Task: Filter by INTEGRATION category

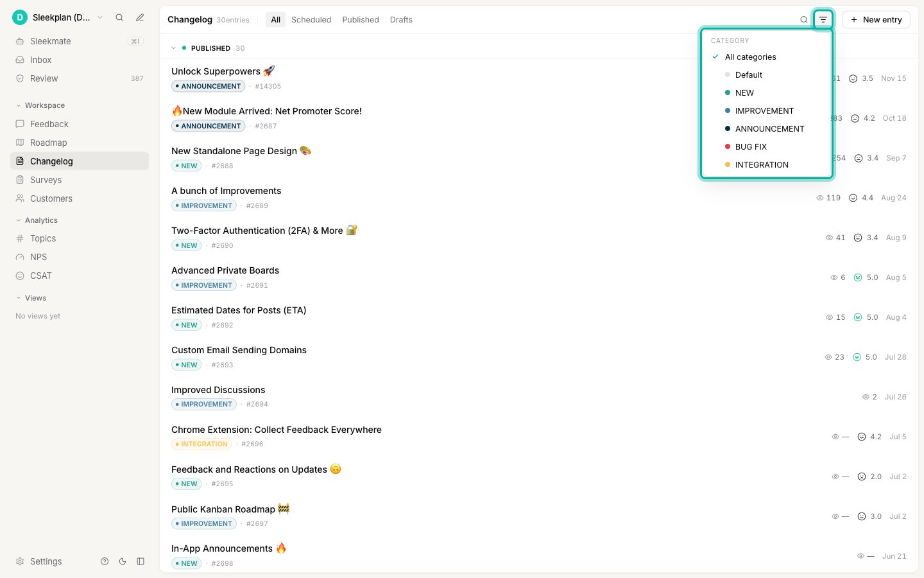Action: point(767,165)
